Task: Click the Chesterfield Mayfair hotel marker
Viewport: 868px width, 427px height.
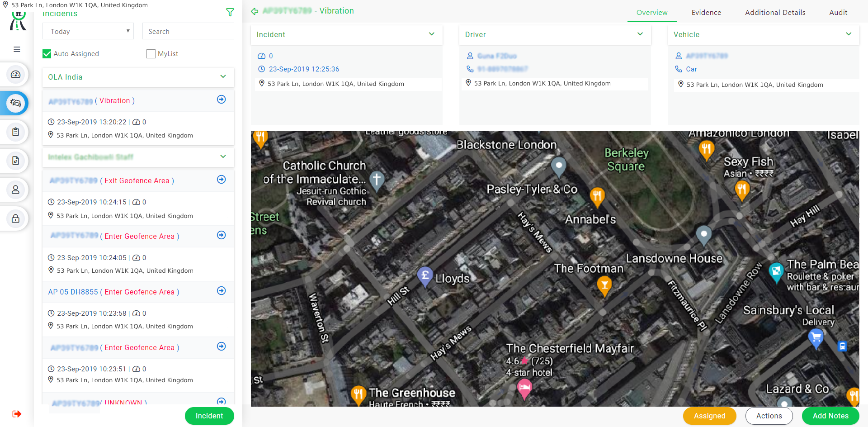Action: 524,389
